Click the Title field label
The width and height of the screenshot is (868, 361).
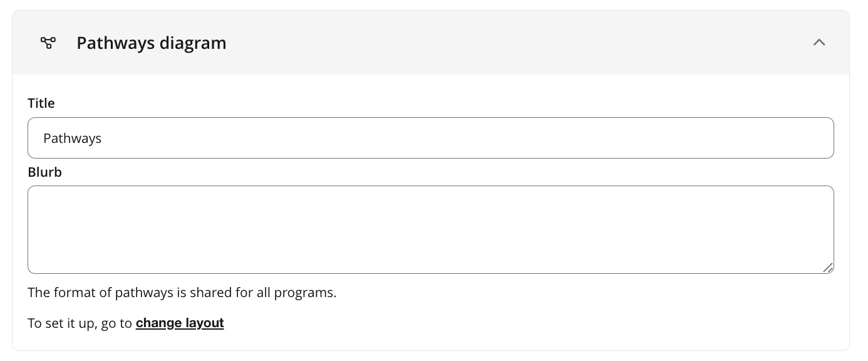(x=41, y=103)
